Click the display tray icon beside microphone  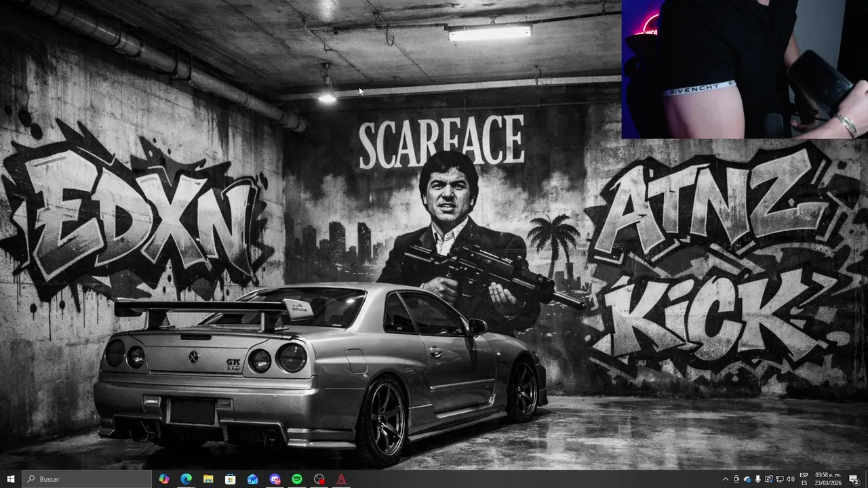pyautogui.click(x=769, y=479)
